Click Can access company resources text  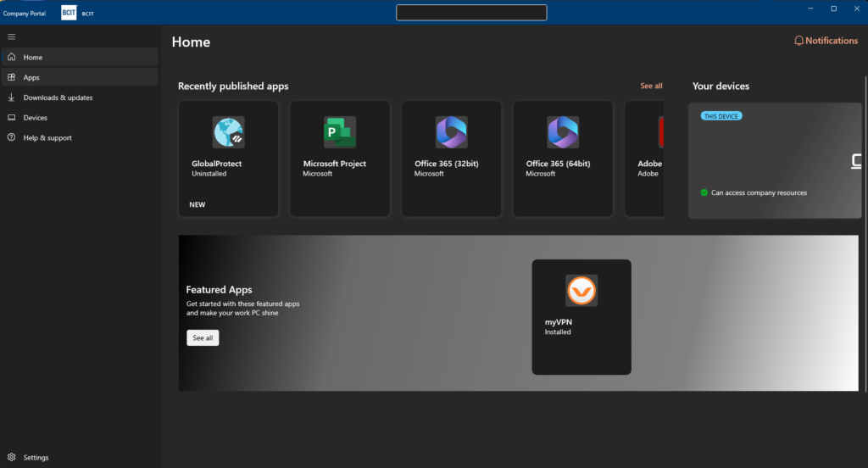tap(759, 192)
